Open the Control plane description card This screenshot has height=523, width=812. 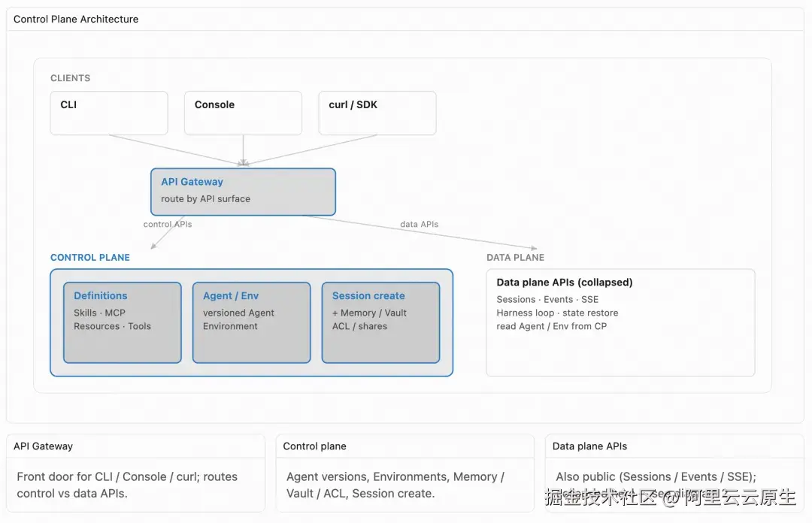[405, 473]
